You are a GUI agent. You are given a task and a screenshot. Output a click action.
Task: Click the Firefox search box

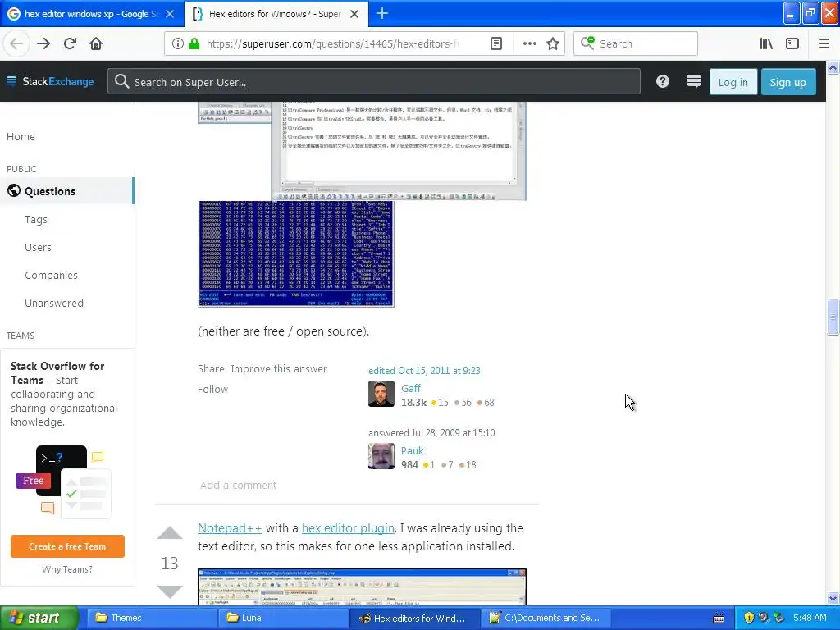click(636, 44)
